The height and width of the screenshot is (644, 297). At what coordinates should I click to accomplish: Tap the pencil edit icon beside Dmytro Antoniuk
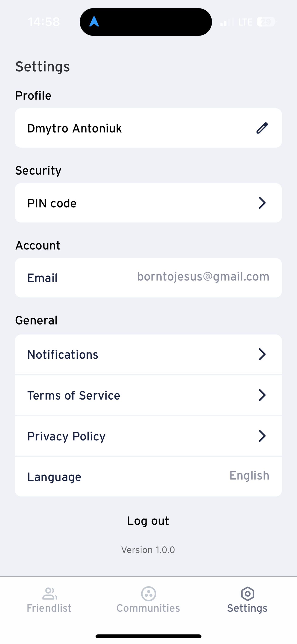point(262,128)
